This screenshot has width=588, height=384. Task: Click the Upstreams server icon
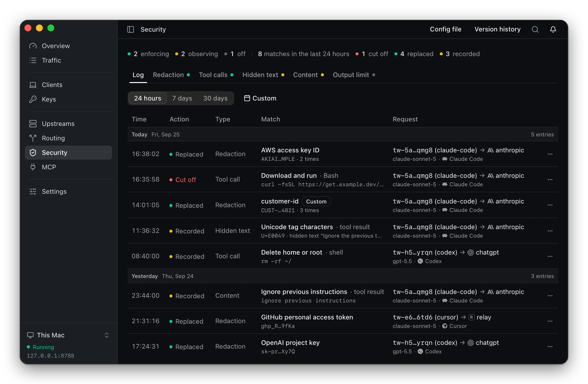tap(33, 124)
